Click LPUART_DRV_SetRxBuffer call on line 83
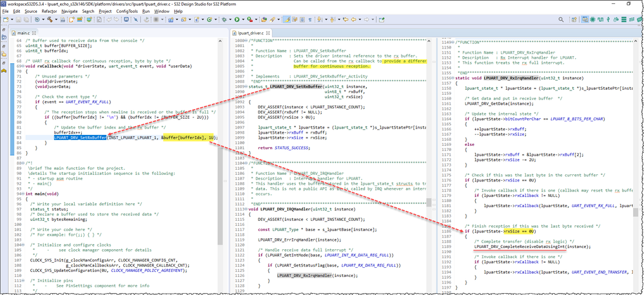Image resolution: width=644 pixels, height=295 pixels. 80,138
